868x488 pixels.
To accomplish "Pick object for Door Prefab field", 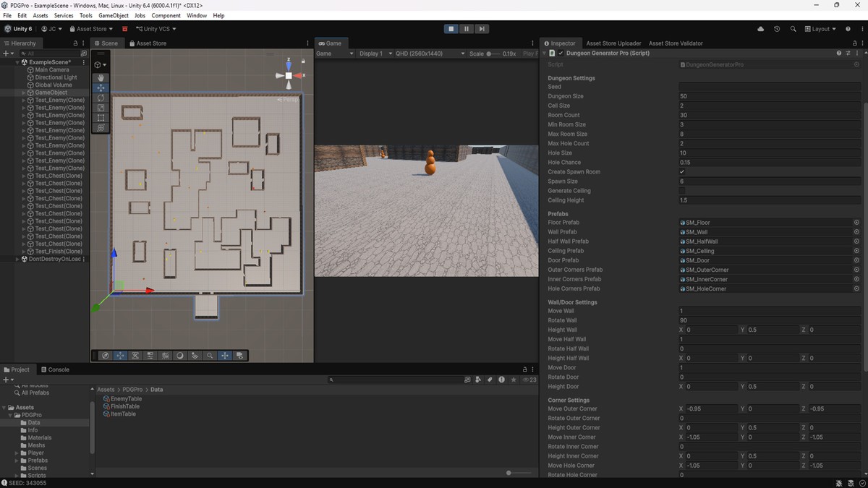I will 856,260.
